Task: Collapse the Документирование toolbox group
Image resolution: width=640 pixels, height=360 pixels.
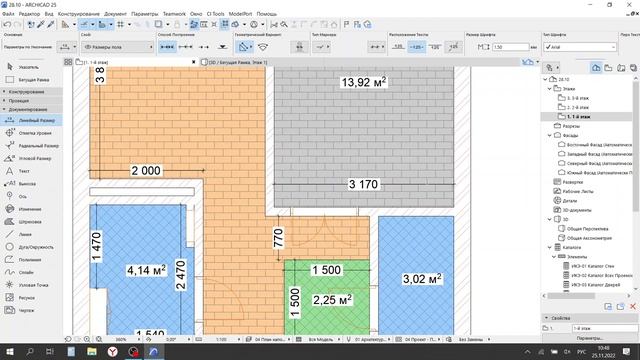Action: click(31, 109)
